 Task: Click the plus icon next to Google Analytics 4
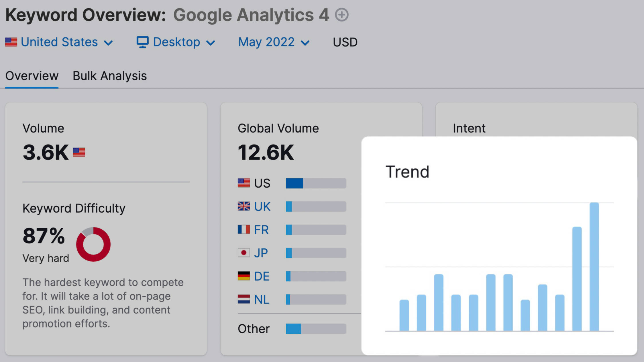pos(342,15)
